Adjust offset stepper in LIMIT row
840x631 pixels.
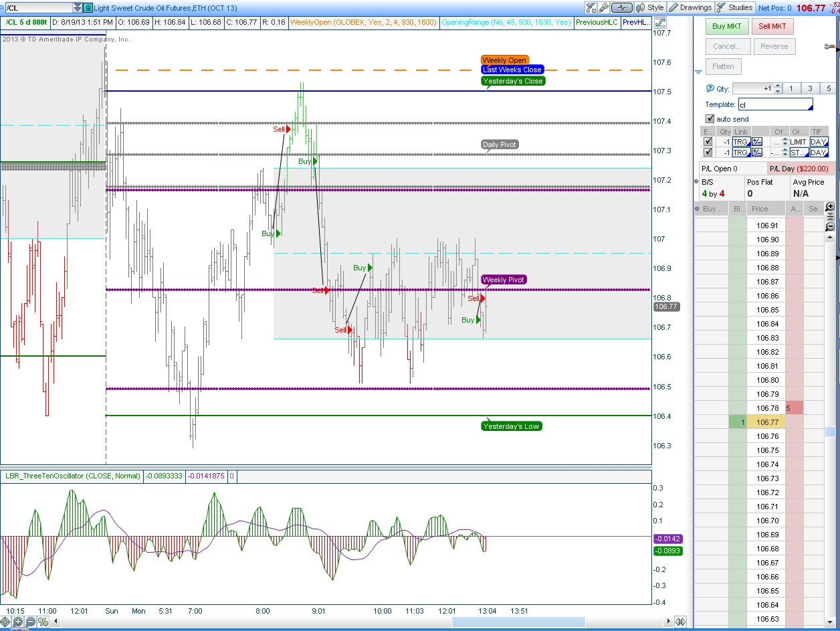point(785,142)
